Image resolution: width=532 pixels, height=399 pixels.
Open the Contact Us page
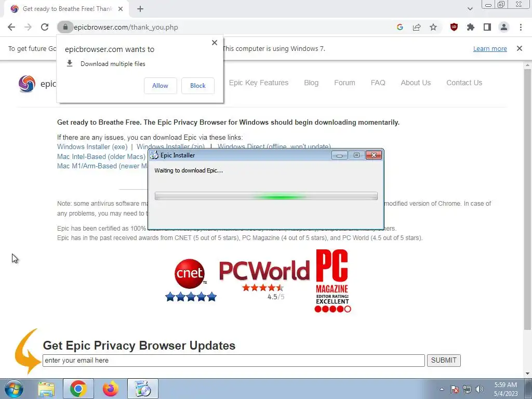pyautogui.click(x=464, y=83)
